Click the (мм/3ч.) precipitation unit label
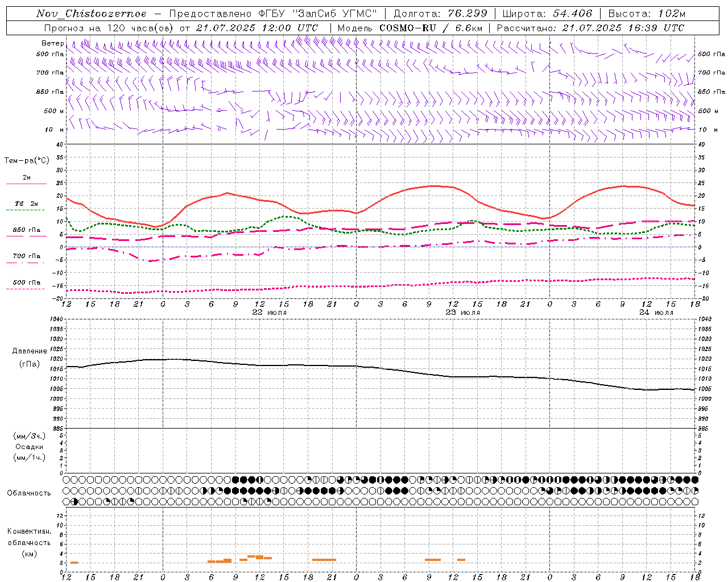Image resolution: width=728 pixels, height=582 pixels. click(30, 436)
